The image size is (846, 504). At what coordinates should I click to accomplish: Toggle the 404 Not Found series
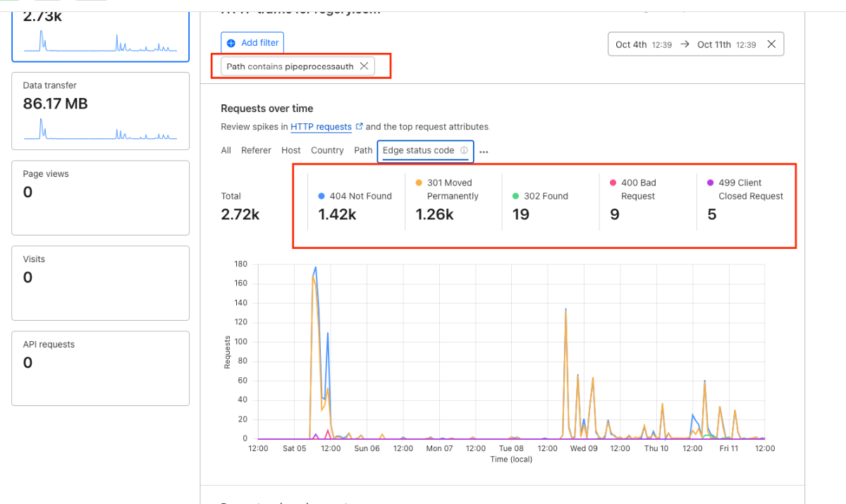point(355,196)
